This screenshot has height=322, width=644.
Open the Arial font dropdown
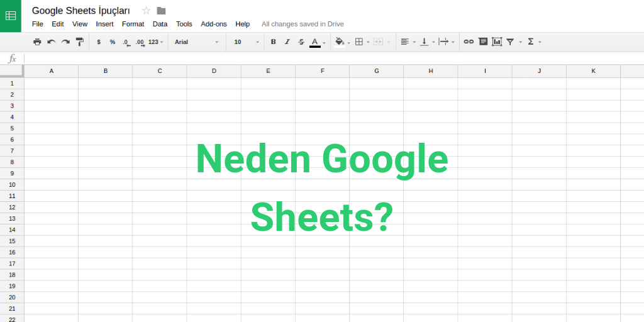(x=197, y=42)
